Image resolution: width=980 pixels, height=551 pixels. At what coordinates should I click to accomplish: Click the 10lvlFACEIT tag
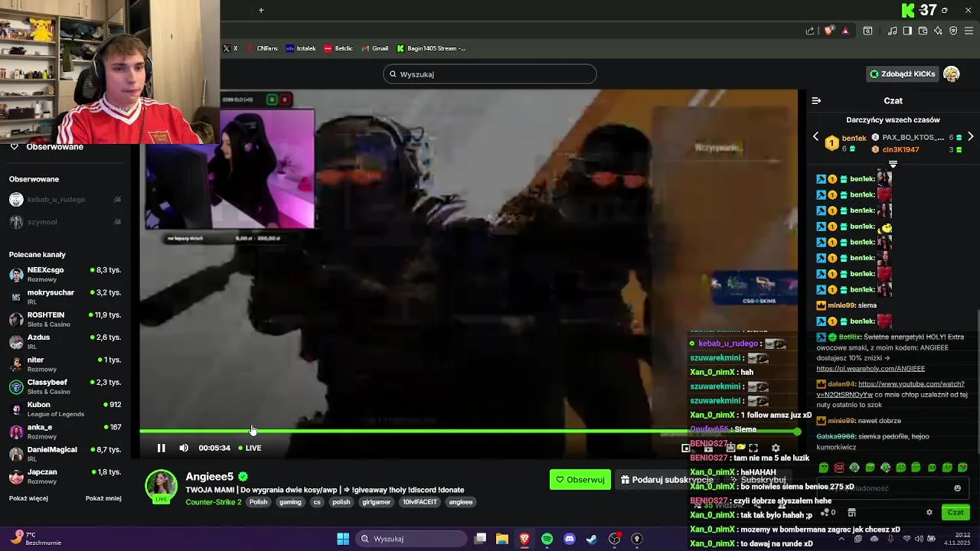(x=420, y=502)
